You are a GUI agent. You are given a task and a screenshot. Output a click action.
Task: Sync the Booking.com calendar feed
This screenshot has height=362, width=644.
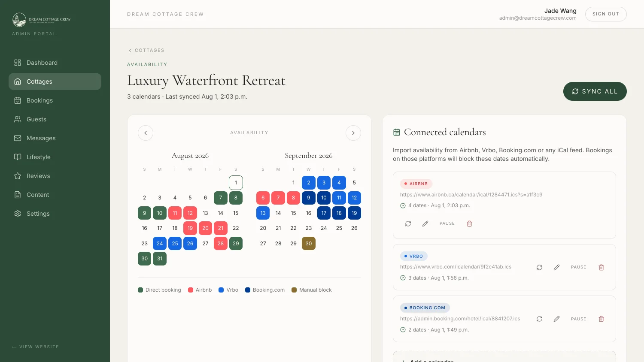[539, 319]
